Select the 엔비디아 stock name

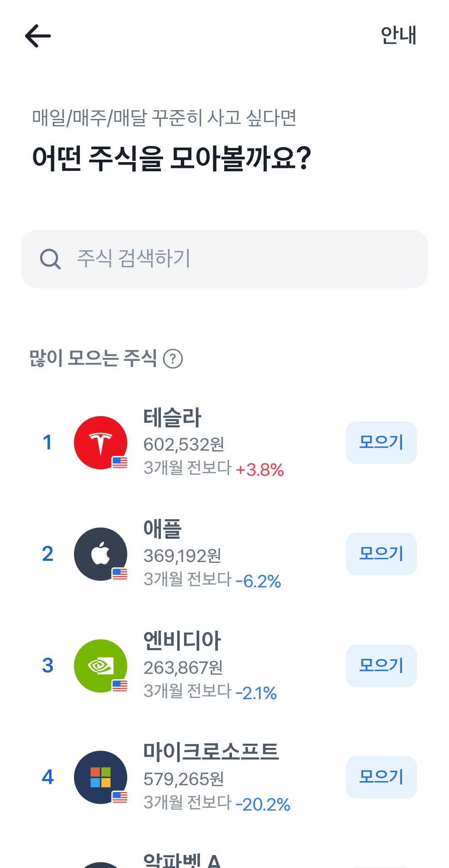click(x=182, y=641)
